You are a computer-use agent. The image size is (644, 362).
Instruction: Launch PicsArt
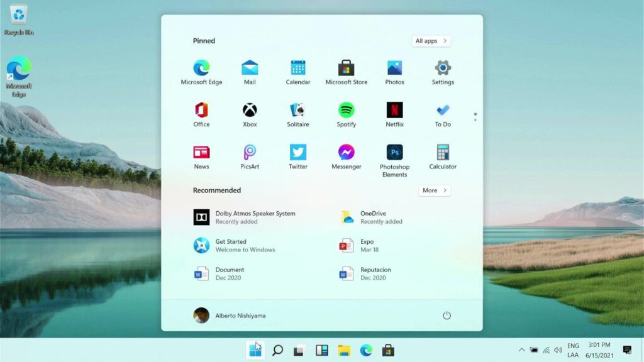(250, 157)
